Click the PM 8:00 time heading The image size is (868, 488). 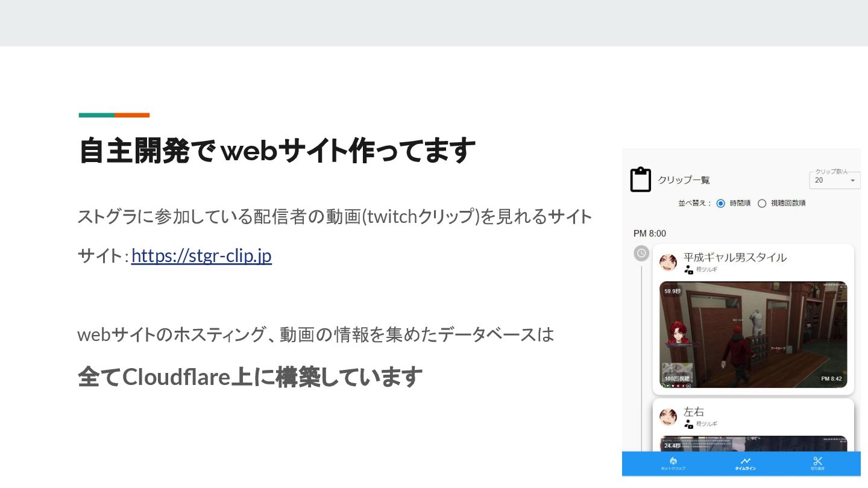650,233
